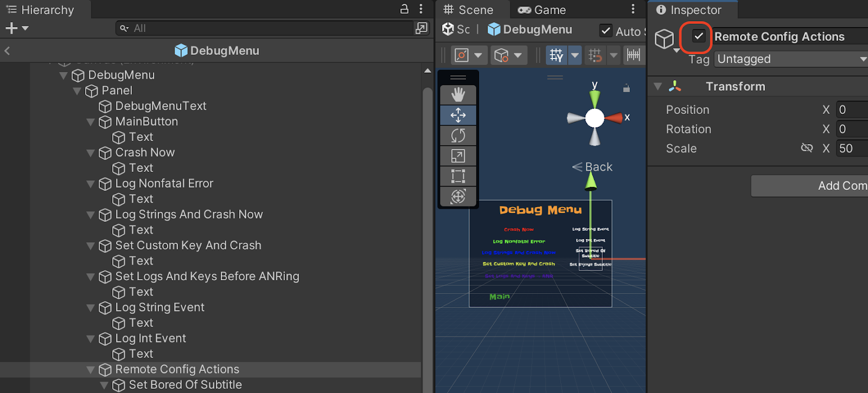Toggle the Auto save checkbox
The image size is (868, 393).
(605, 31)
